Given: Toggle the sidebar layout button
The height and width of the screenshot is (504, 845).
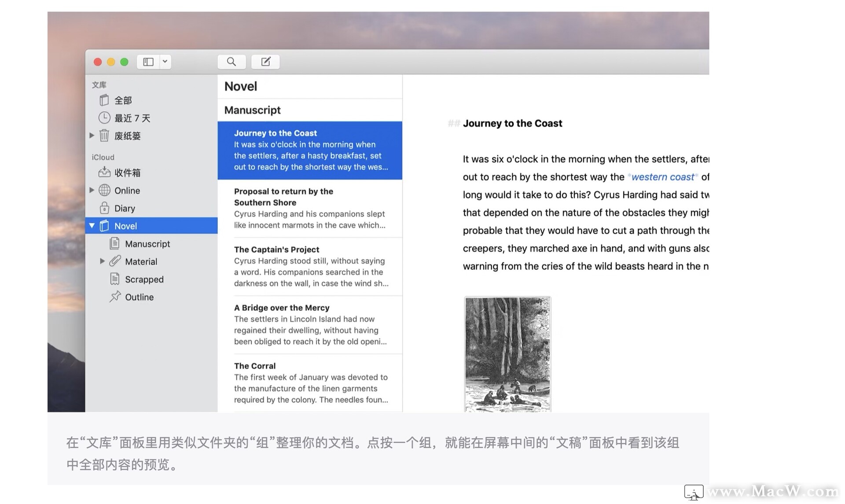Looking at the screenshot, I should click(x=148, y=62).
